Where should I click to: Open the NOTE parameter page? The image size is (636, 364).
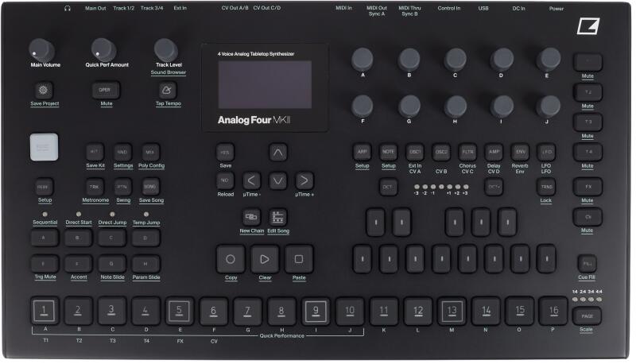point(388,152)
